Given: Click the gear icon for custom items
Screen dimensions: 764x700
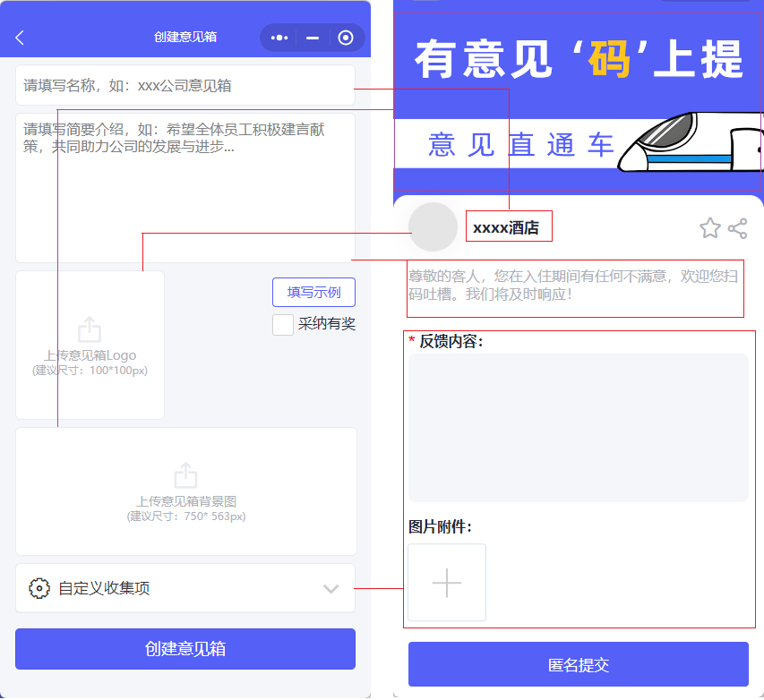Looking at the screenshot, I should [x=39, y=588].
